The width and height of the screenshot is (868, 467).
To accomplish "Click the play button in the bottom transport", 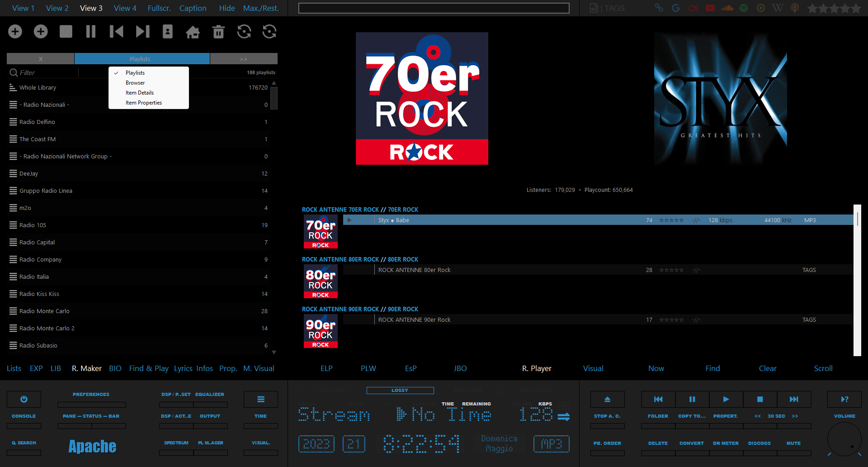I will pos(726,399).
